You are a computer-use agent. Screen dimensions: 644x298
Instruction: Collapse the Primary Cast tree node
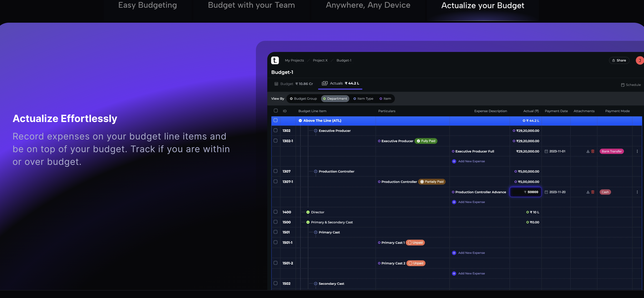pyautogui.click(x=316, y=232)
